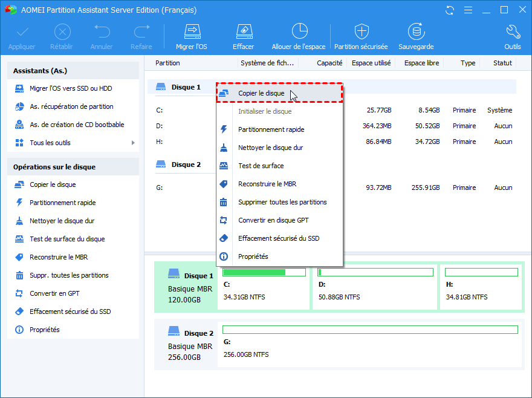Click the refresh icon in title bar

coord(450,10)
